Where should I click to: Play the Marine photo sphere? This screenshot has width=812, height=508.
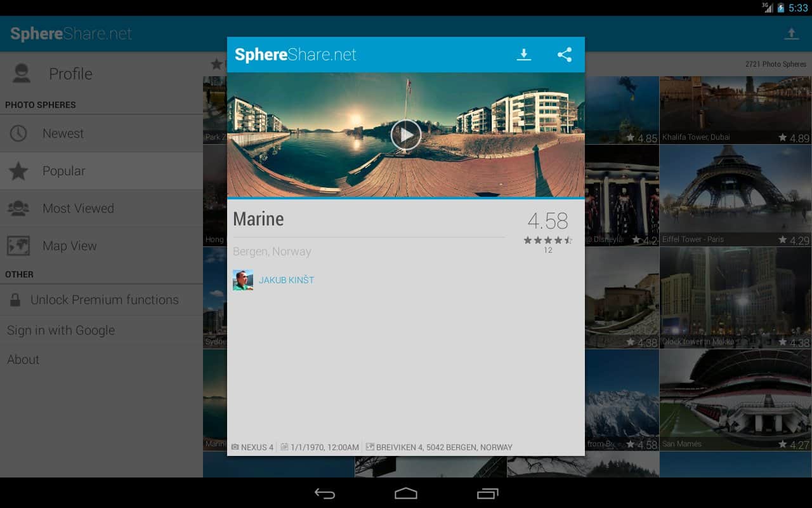pyautogui.click(x=406, y=135)
